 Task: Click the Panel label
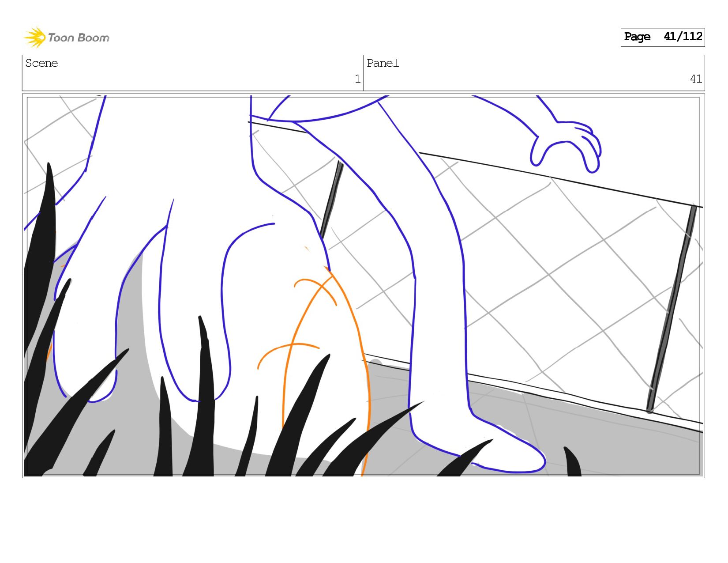383,63
